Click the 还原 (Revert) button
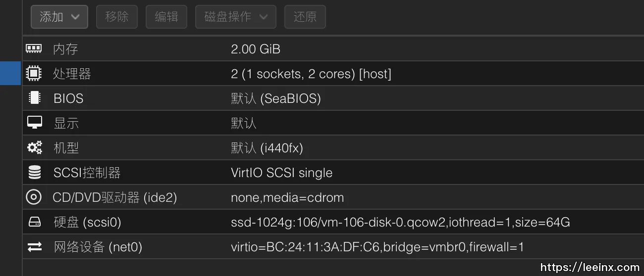Screen dimensions: 644x276 (x=305, y=17)
